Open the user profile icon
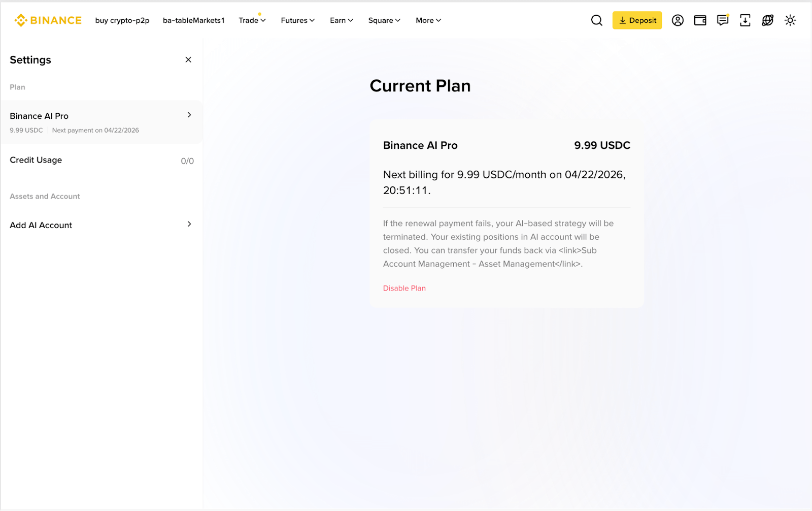 pyautogui.click(x=678, y=20)
